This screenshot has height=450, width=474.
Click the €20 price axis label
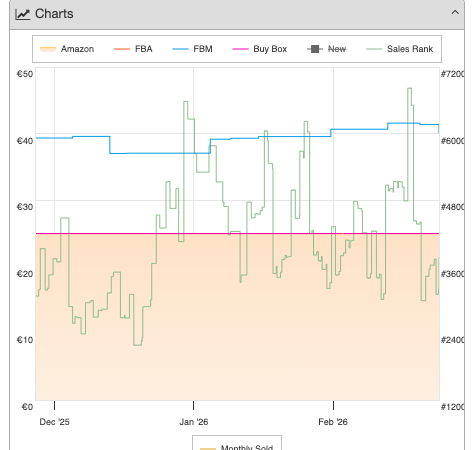[x=25, y=274]
